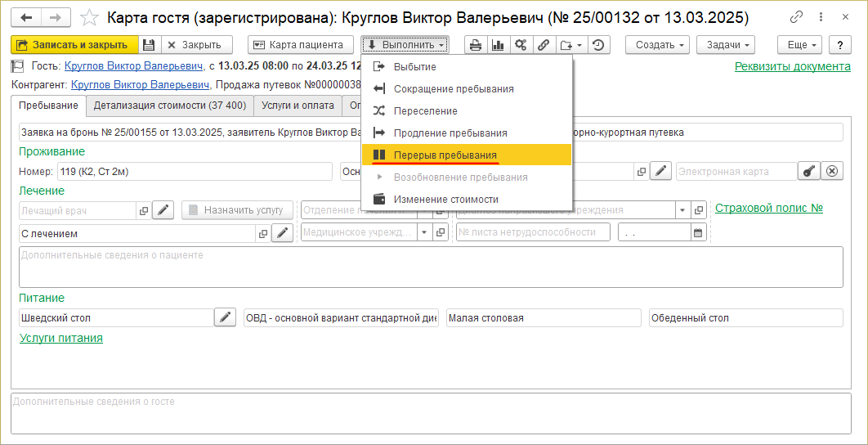This screenshot has width=868, height=445.
Task: Focus Дополнительные сведения о пациенте text area
Action: (x=431, y=267)
